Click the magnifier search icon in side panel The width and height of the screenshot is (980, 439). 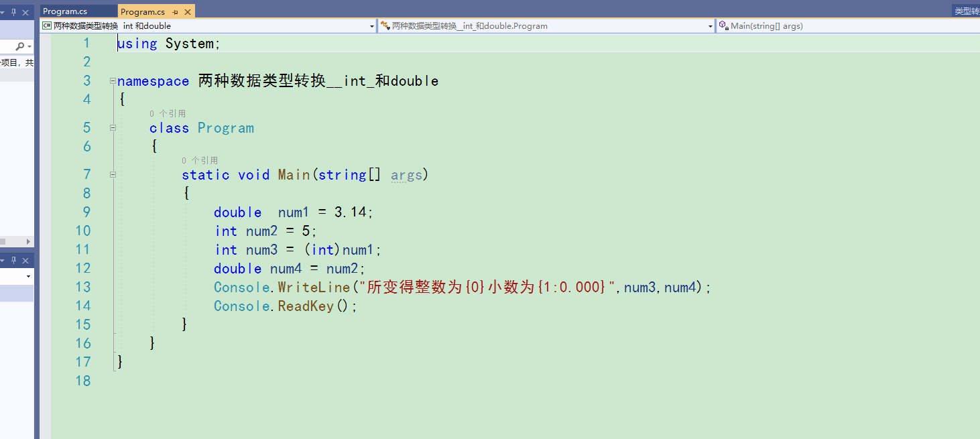tap(20, 46)
